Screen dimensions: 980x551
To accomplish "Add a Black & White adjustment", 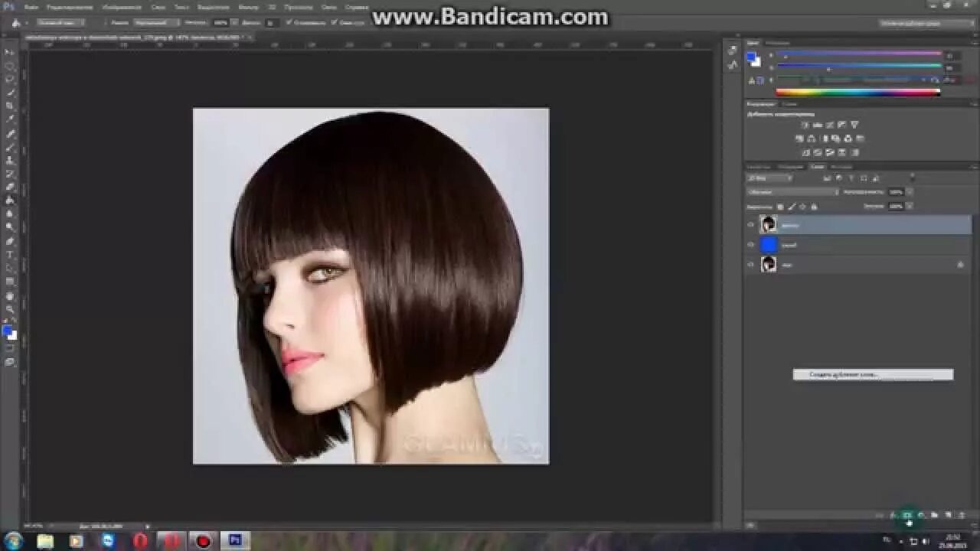I will coord(824,139).
